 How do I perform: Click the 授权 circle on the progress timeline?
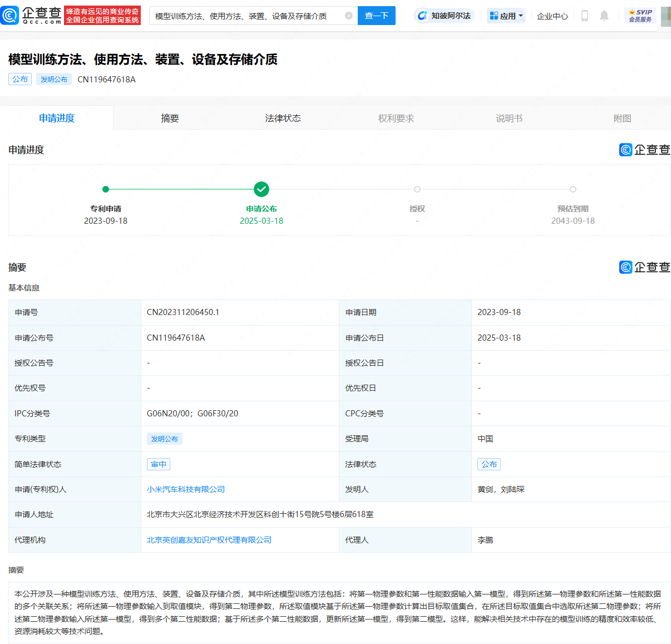click(417, 189)
